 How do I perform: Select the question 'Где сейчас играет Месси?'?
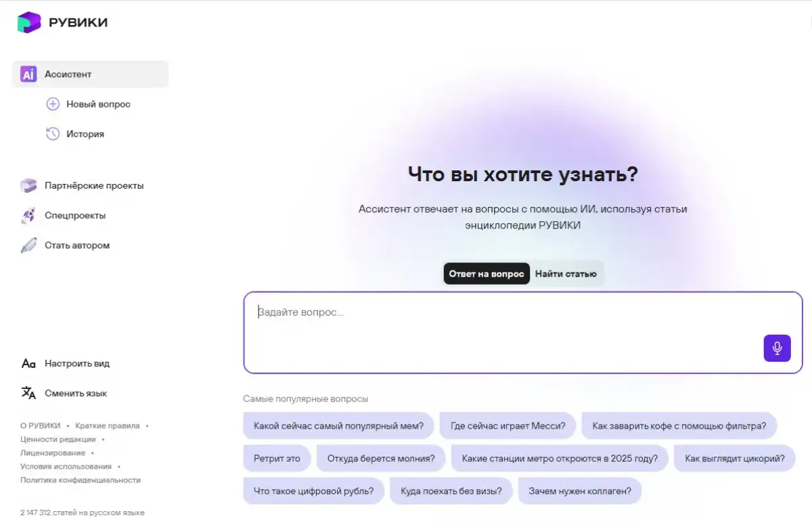tap(507, 426)
